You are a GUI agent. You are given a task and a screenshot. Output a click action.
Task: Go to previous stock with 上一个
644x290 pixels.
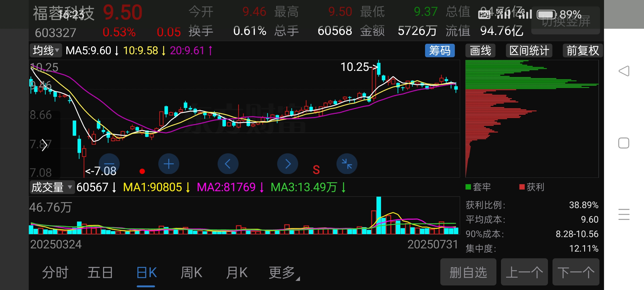click(524, 272)
